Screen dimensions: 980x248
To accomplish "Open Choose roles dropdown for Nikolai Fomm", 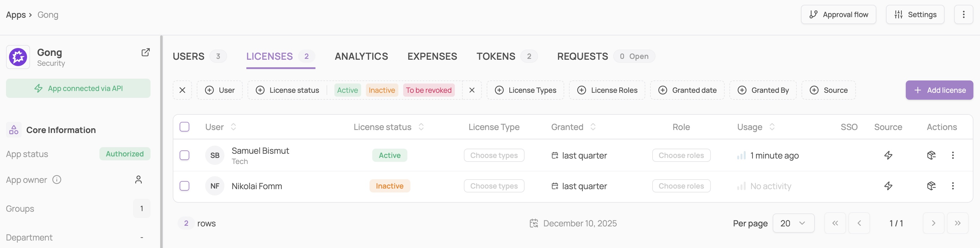I will pos(681,186).
